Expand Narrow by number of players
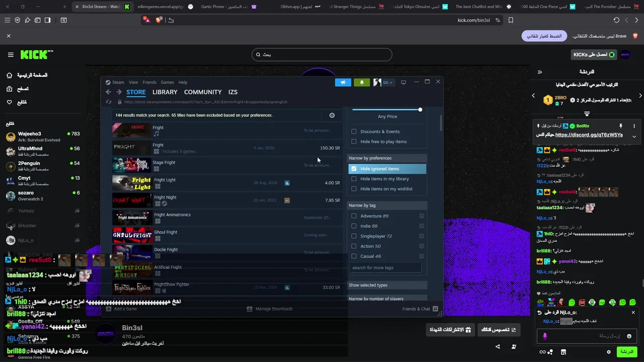Viewport: 644px width, 362px height. (387, 299)
